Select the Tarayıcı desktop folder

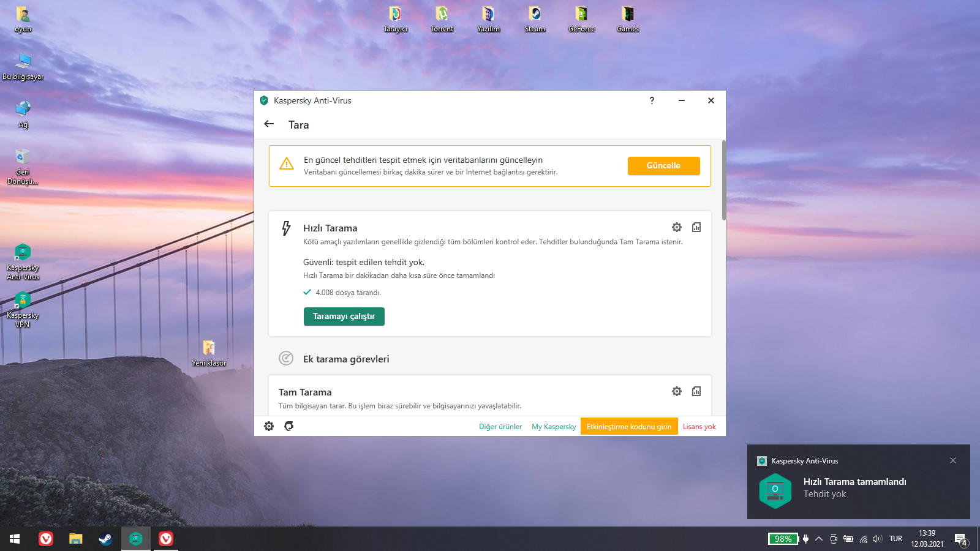point(396,20)
